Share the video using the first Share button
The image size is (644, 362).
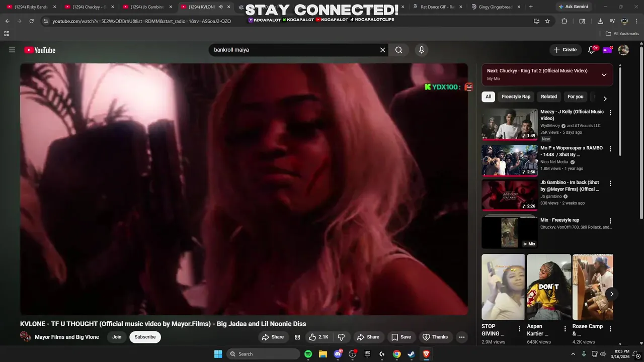pos(273,337)
